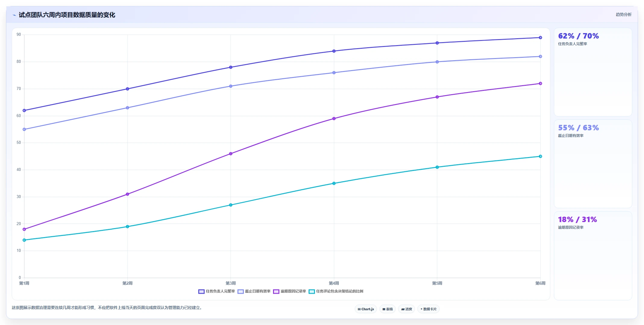Viewport: 644px width, 325px height.
Task: Click the teal 决策结论比例 data point at 第5周
Action: point(437,167)
